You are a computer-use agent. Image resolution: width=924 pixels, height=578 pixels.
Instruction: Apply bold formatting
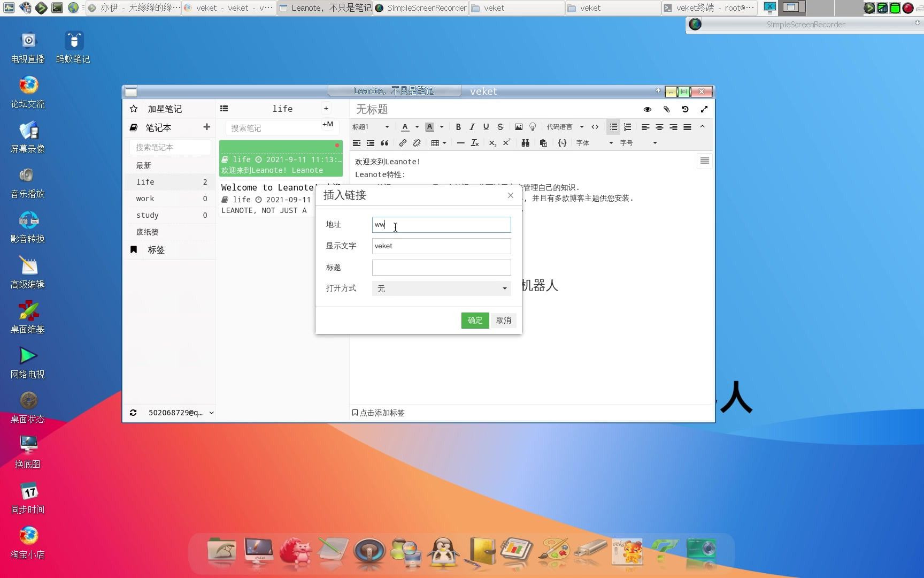458,127
